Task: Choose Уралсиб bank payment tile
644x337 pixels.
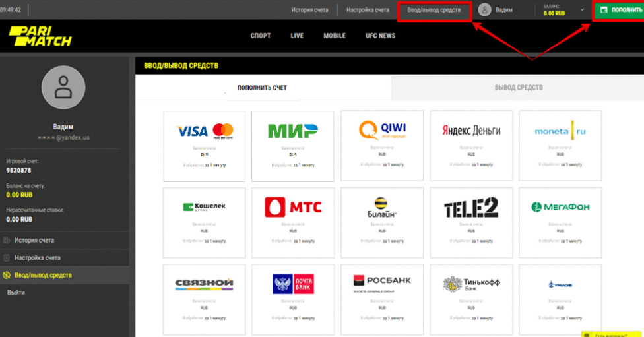Action: tap(560, 299)
